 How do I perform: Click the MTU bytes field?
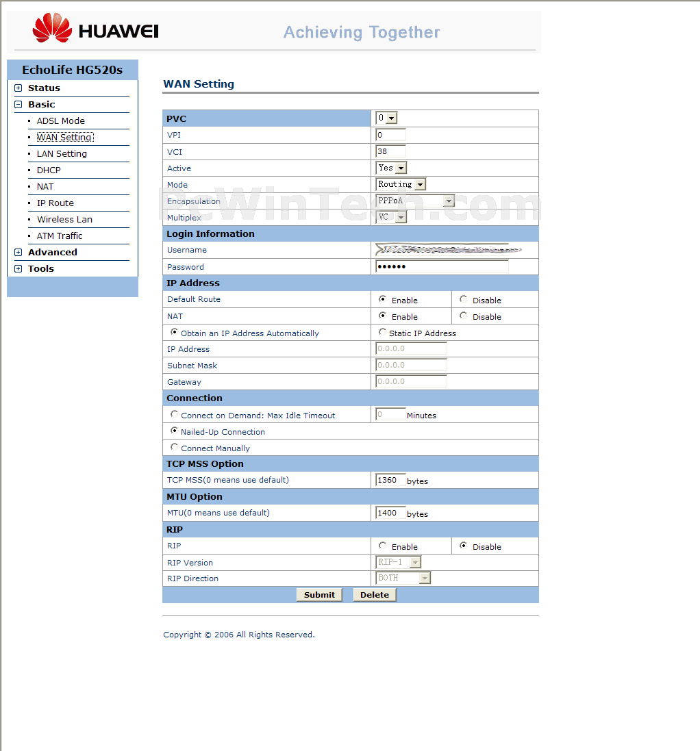click(391, 513)
